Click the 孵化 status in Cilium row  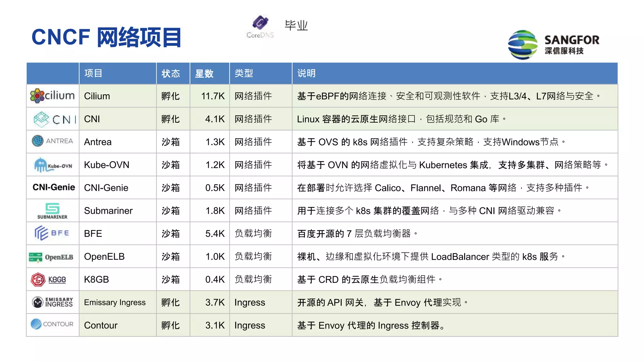click(x=171, y=96)
